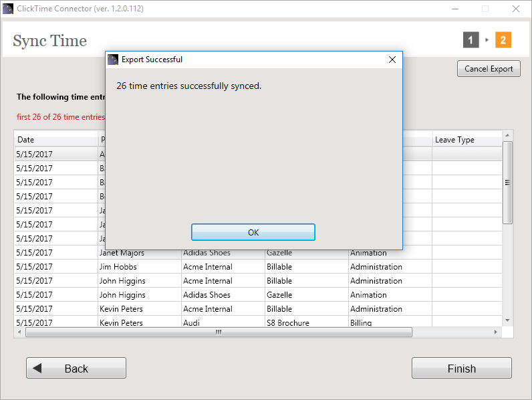Select John Higgins in Acme Internal row
The image size is (532, 400).
click(x=140, y=281)
